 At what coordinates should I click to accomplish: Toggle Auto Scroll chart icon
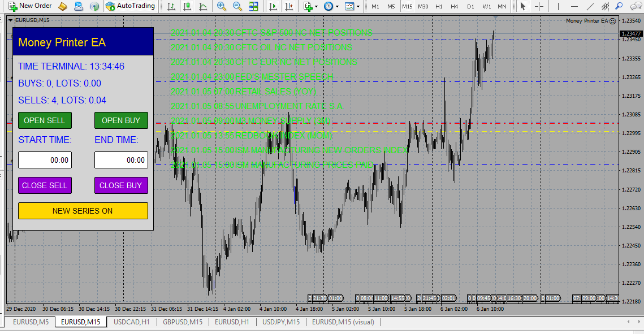tap(273, 6)
